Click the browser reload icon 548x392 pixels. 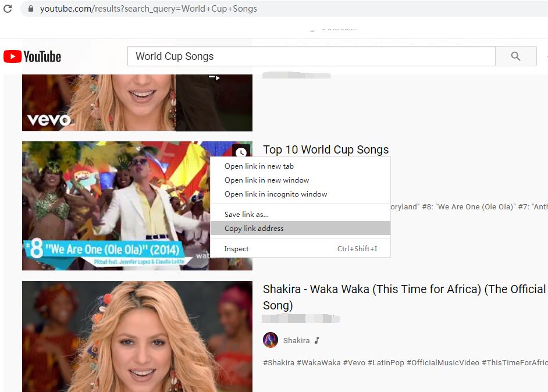(8, 9)
